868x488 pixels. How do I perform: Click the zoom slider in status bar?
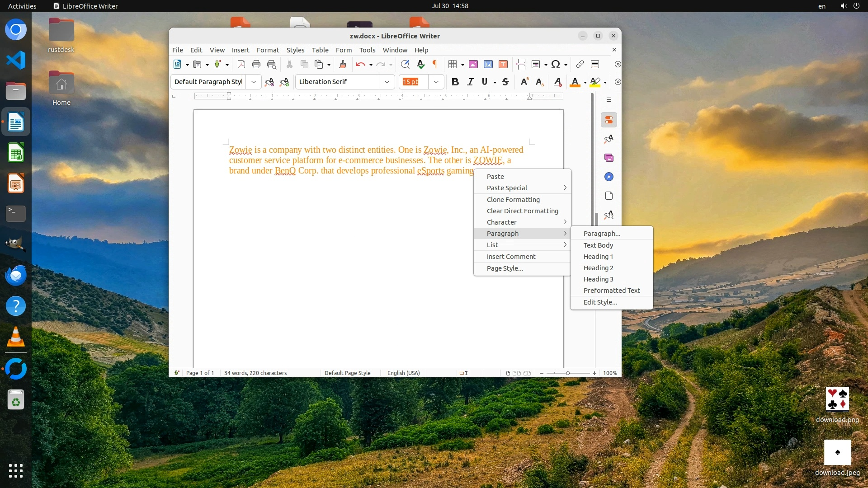point(568,373)
